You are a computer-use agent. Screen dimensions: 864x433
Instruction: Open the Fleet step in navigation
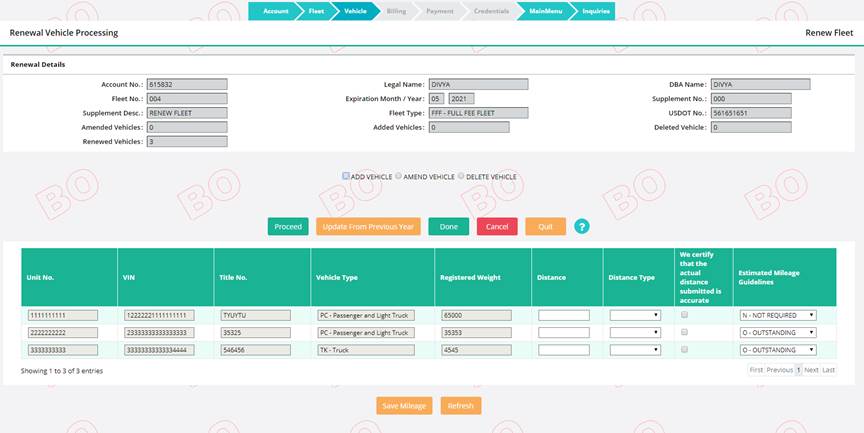click(316, 11)
